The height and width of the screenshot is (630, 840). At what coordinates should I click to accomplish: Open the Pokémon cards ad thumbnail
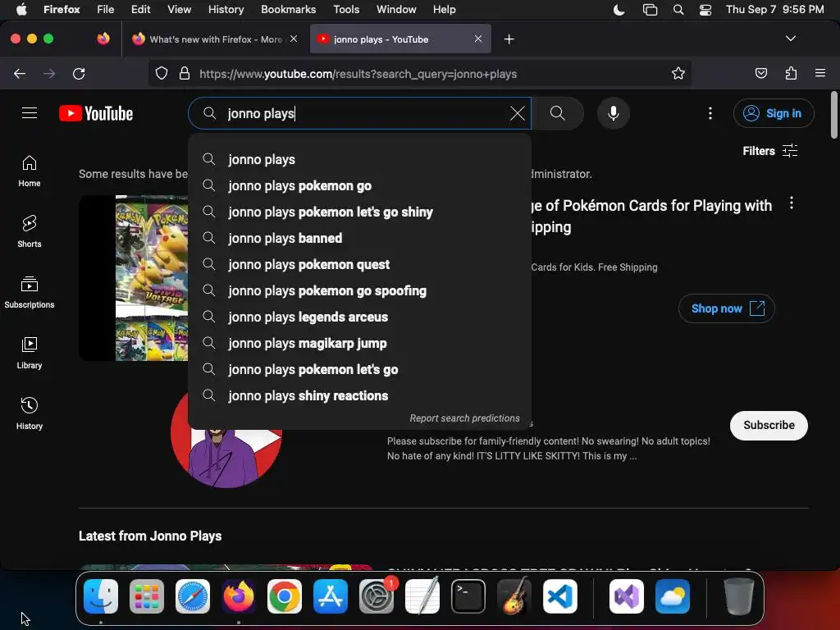[x=134, y=278]
